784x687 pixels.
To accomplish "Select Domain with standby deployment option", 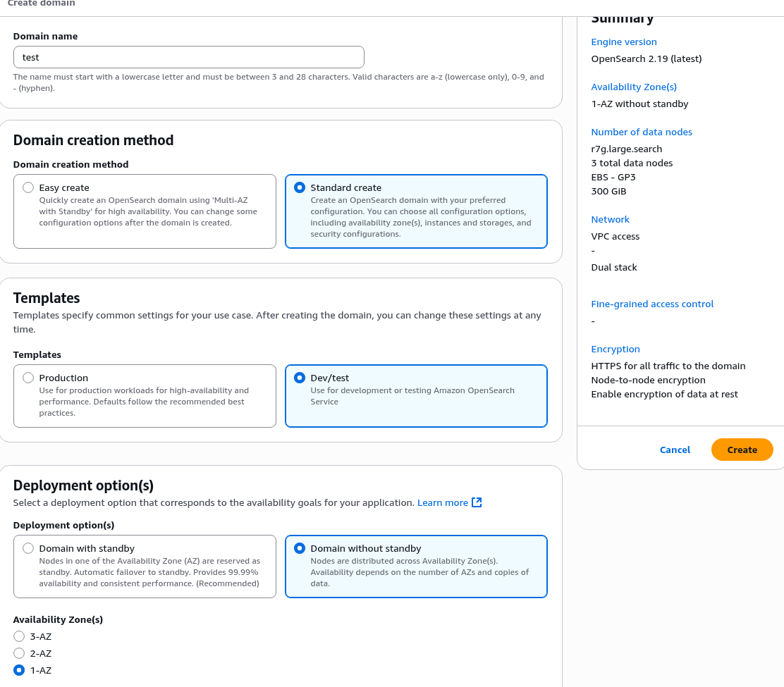I will [28, 548].
